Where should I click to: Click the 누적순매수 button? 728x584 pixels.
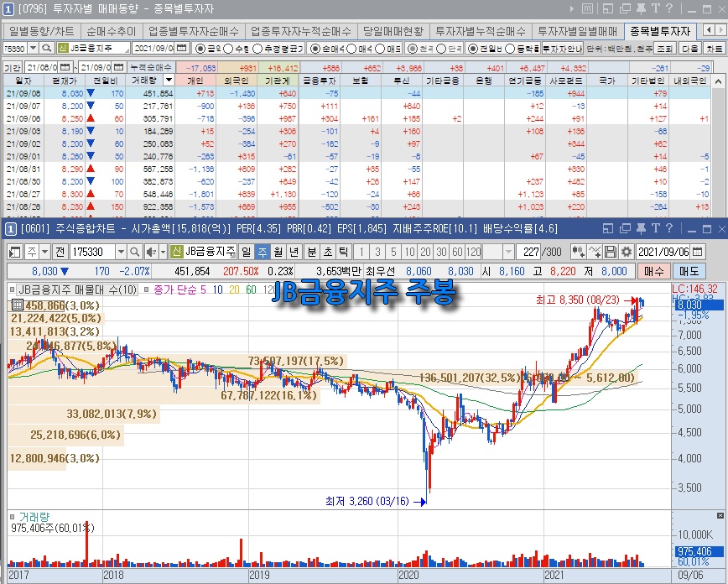tap(150, 67)
